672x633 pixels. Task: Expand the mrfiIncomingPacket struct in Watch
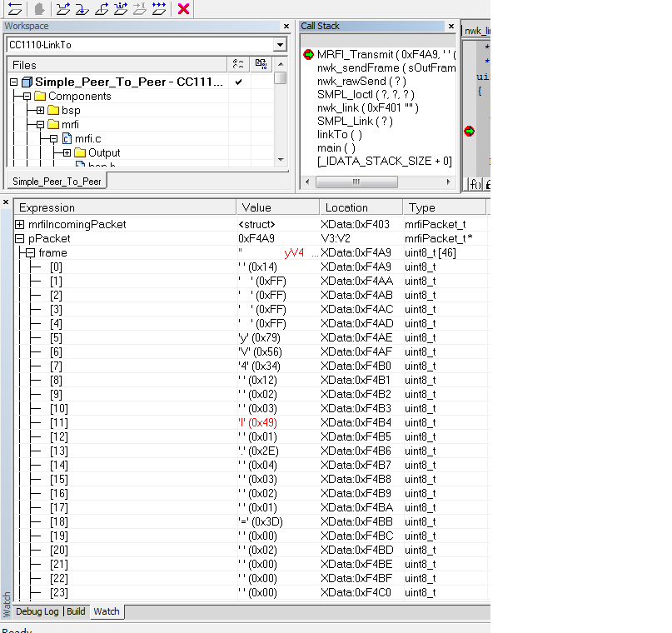point(20,225)
